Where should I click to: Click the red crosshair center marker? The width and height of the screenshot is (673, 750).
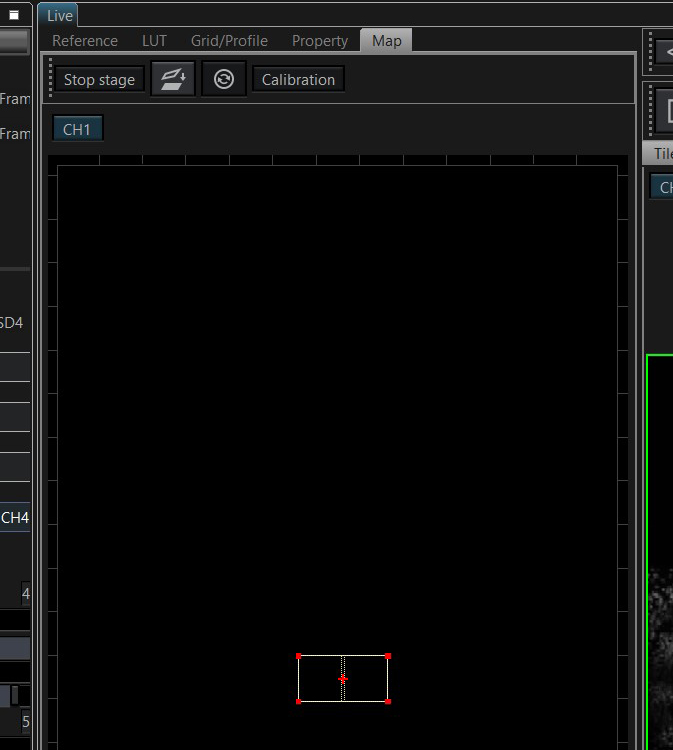(343, 679)
